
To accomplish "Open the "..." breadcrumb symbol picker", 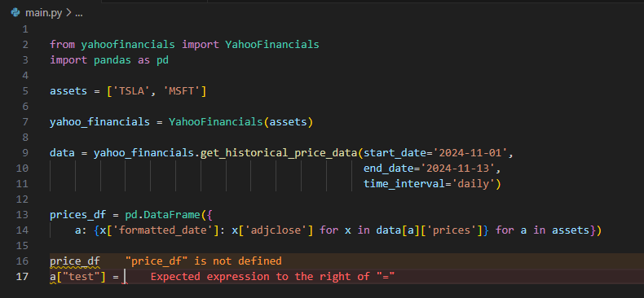I will click(79, 13).
